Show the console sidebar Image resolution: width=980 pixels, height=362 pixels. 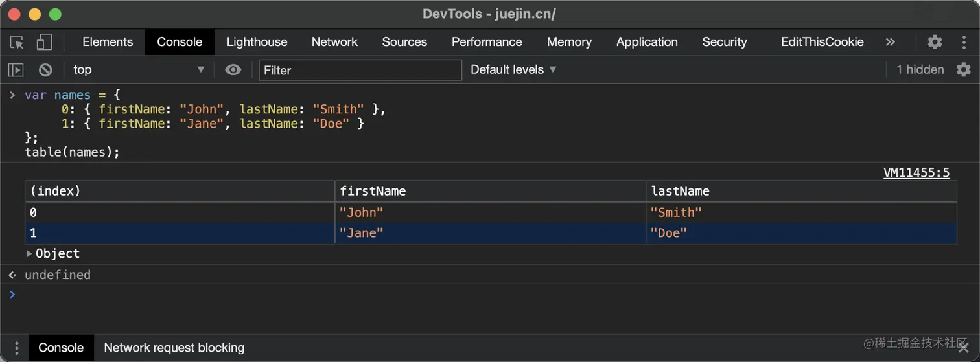[16, 70]
